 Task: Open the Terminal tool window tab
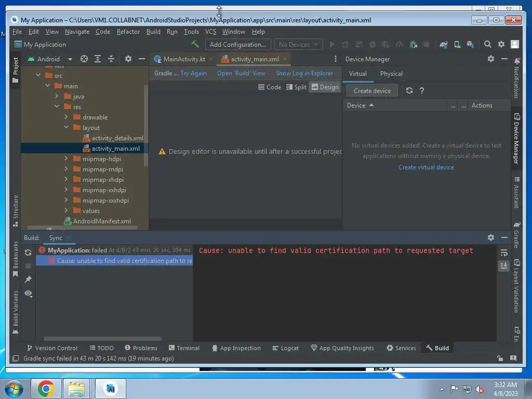point(184,348)
